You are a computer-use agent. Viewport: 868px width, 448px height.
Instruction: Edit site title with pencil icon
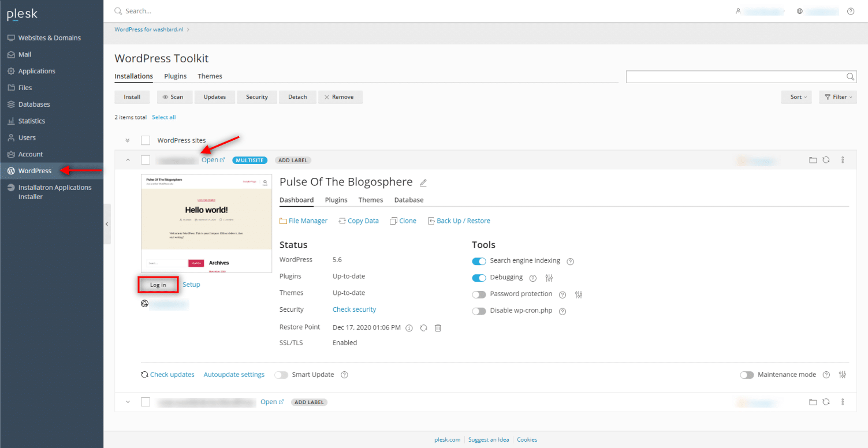[423, 183]
